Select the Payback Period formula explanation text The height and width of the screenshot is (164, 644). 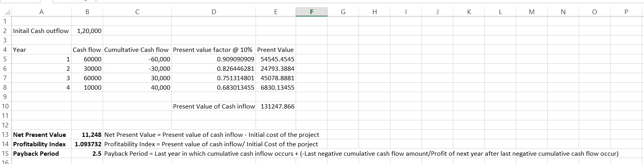point(361,153)
